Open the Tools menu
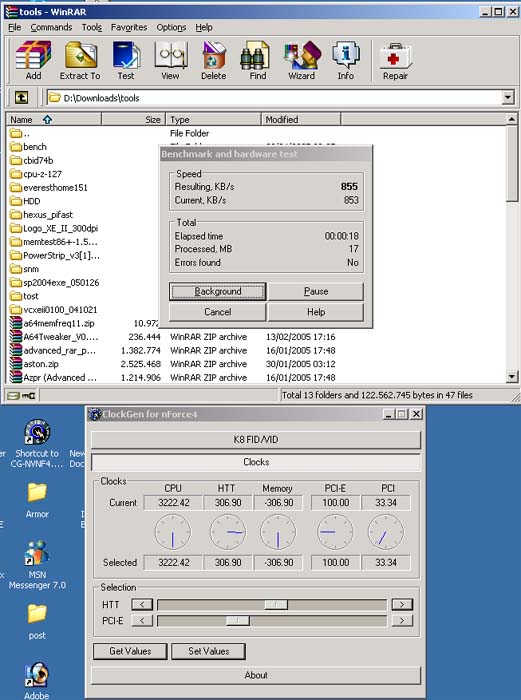 (92, 27)
